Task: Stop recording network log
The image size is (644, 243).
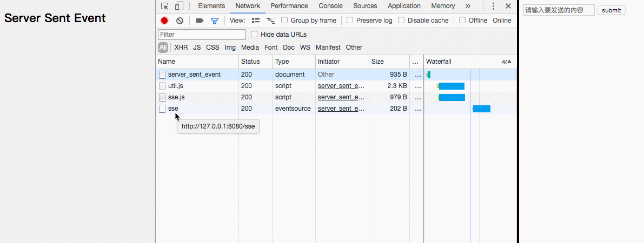Action: tap(164, 21)
